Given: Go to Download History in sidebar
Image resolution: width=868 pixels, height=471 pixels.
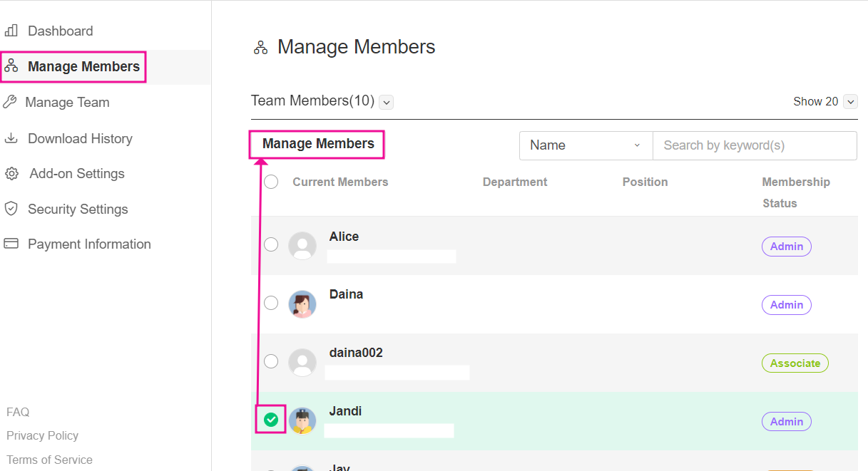Looking at the screenshot, I should (x=80, y=138).
